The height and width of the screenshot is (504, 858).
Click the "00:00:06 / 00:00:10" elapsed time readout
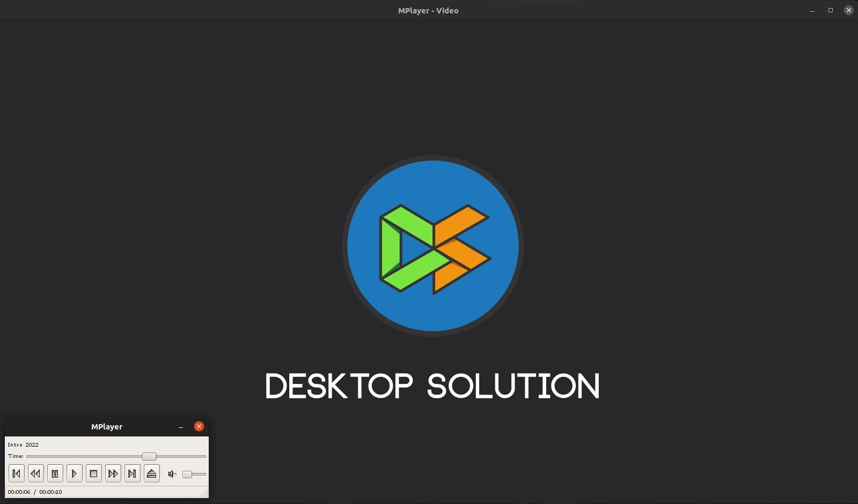click(35, 492)
